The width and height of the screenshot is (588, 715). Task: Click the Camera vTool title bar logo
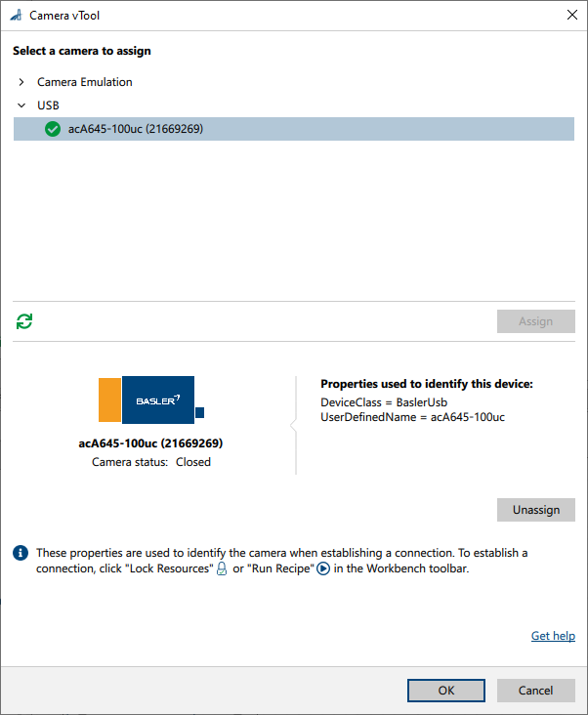pyautogui.click(x=16, y=16)
